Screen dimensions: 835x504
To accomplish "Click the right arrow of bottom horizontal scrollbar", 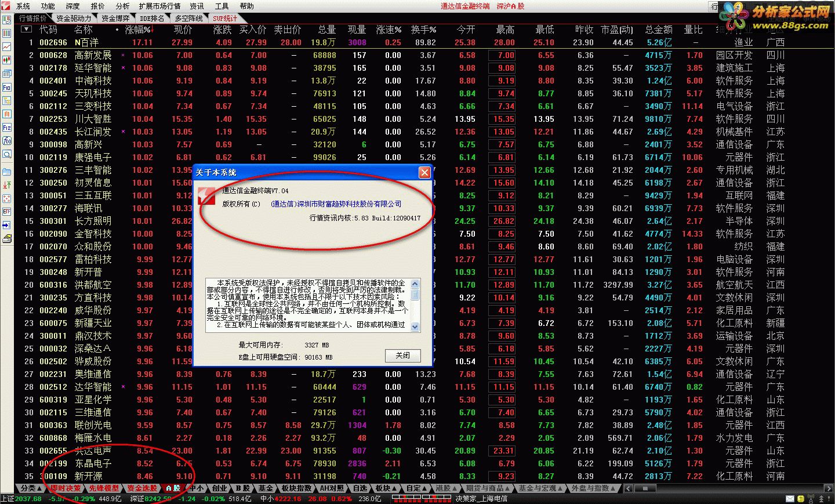I will point(829,488).
